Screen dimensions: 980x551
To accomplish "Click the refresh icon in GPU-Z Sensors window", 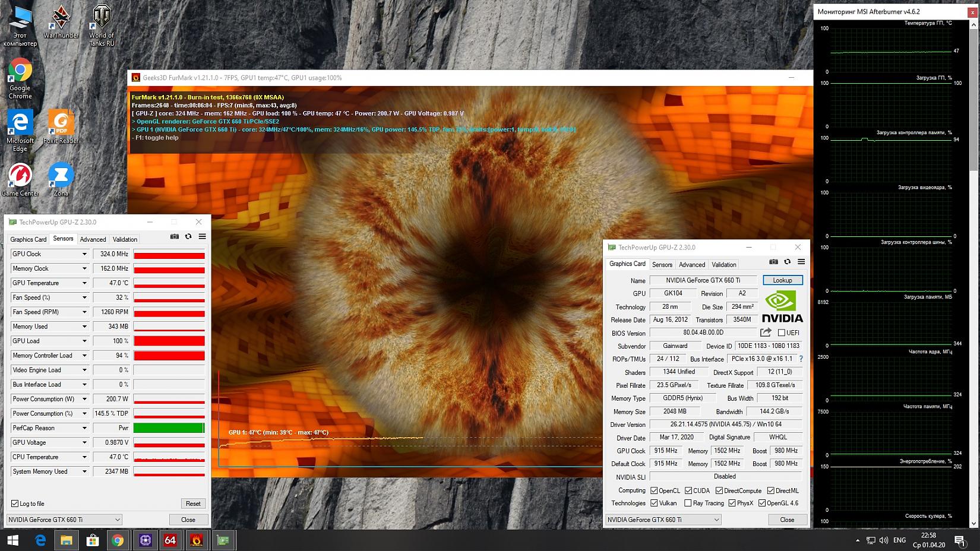I will (x=188, y=236).
